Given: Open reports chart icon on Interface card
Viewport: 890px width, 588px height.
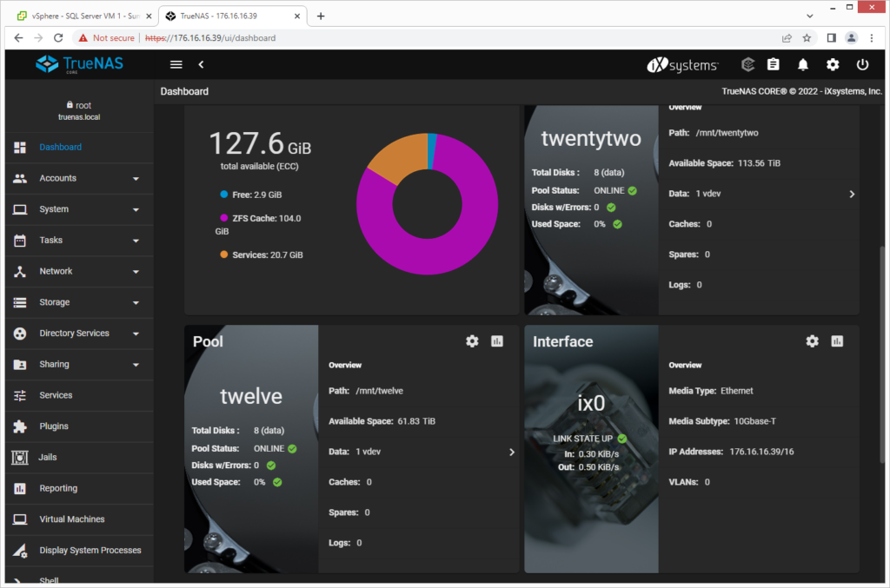Looking at the screenshot, I should click(837, 341).
